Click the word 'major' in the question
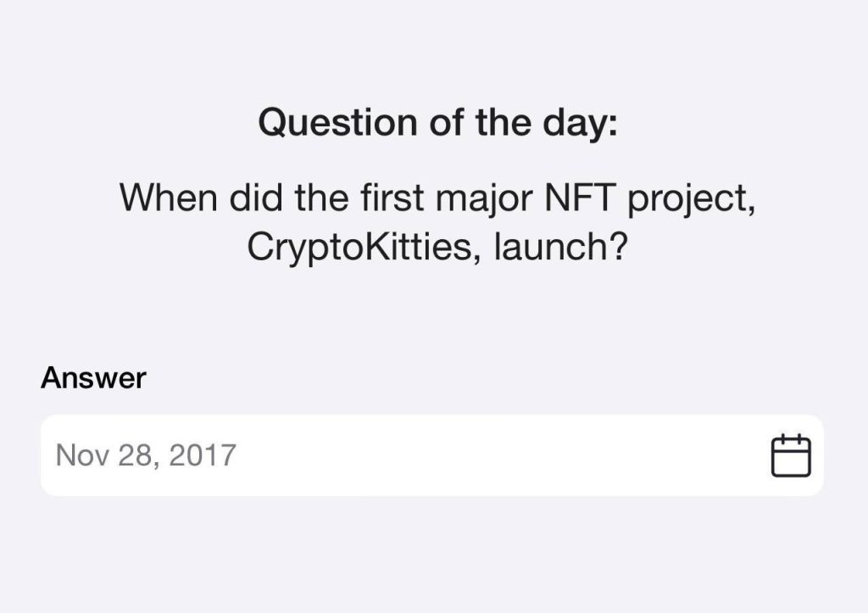868x613 pixels. pos(485,201)
